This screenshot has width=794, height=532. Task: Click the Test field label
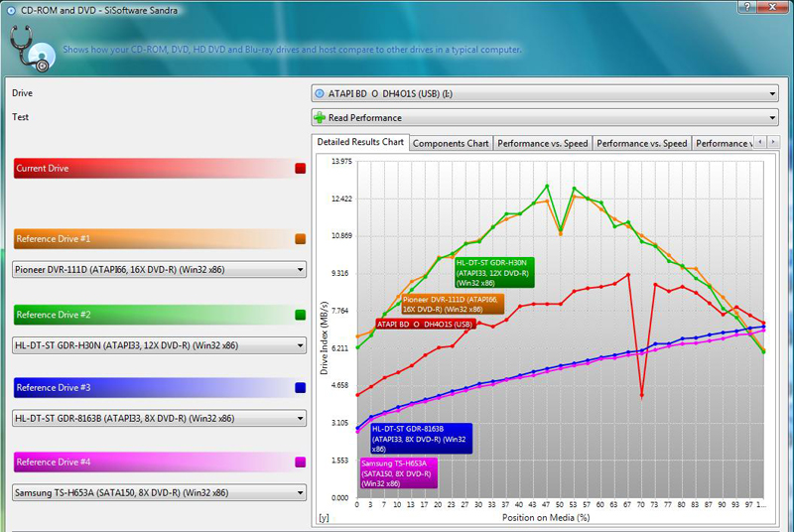tap(20, 117)
